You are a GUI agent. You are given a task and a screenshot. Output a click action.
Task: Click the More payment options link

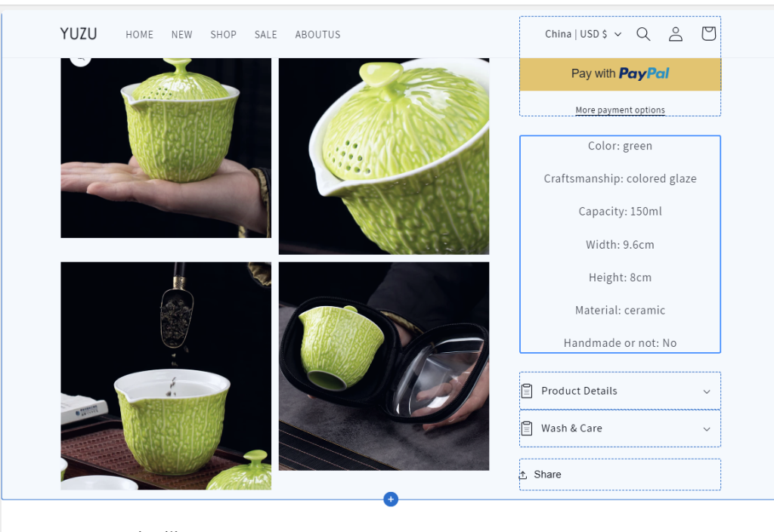click(620, 110)
